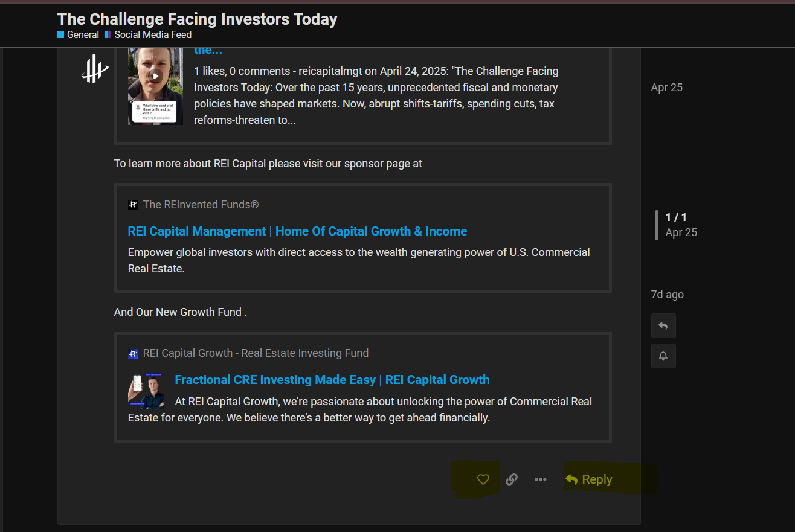Copy the post link with chain icon

click(512, 479)
